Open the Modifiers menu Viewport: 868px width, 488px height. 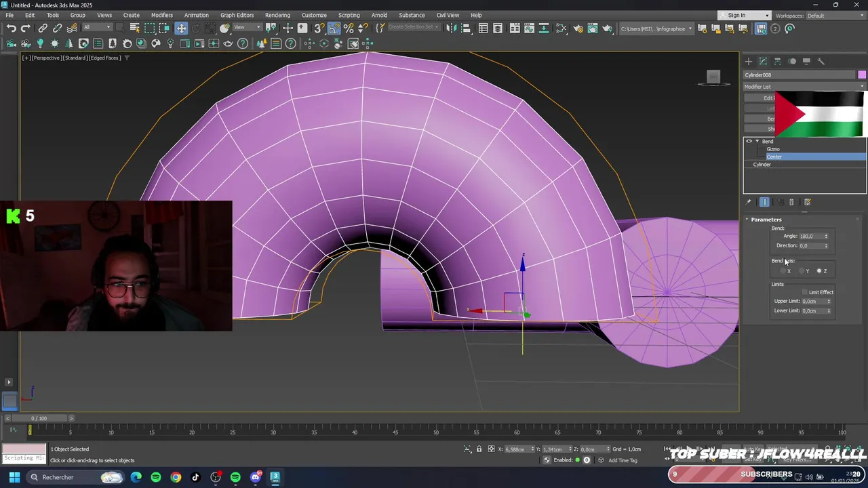(161, 15)
